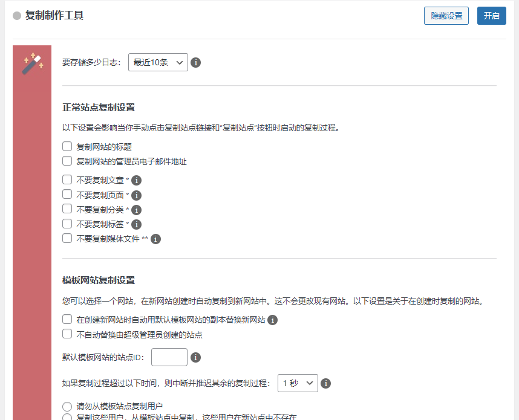Click info icon next to 不要复制页面
This screenshot has height=420, width=519.
[136, 194]
